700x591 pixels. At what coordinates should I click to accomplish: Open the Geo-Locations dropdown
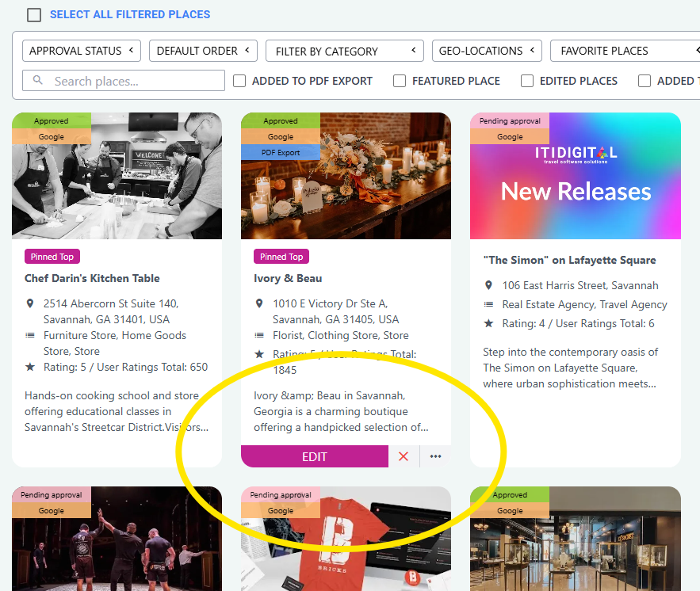coord(487,51)
